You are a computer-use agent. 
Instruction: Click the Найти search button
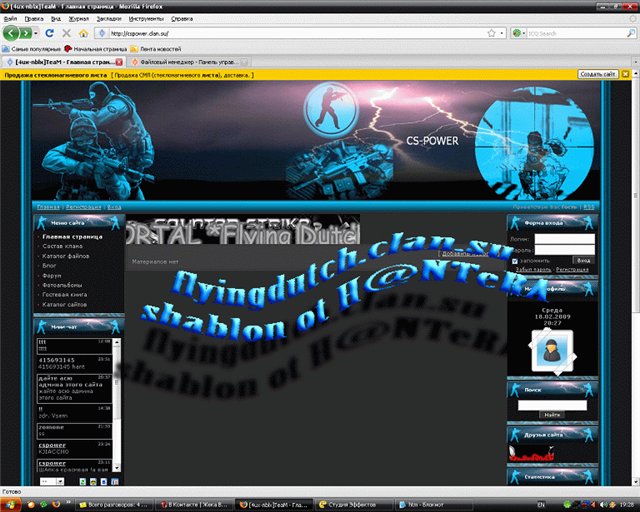(x=552, y=415)
